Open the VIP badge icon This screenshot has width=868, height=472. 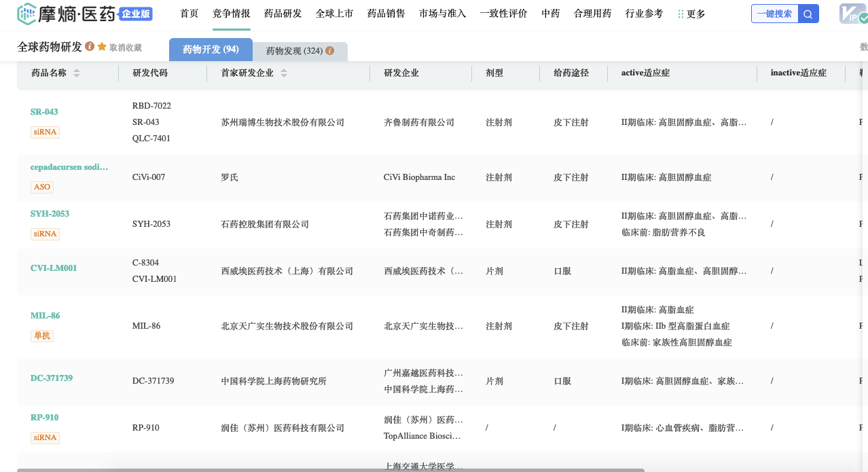point(853,14)
